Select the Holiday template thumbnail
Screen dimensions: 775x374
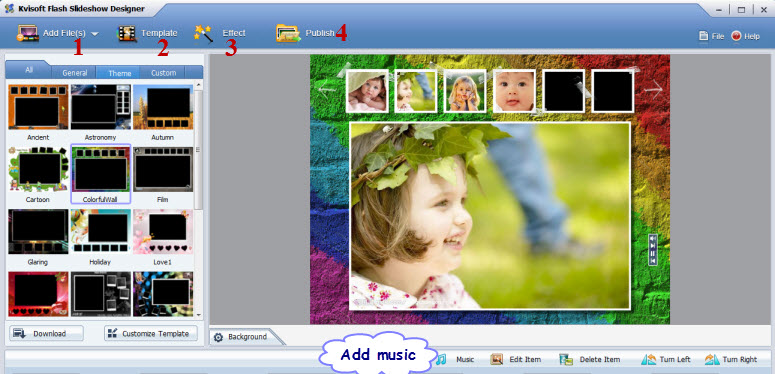(x=100, y=231)
